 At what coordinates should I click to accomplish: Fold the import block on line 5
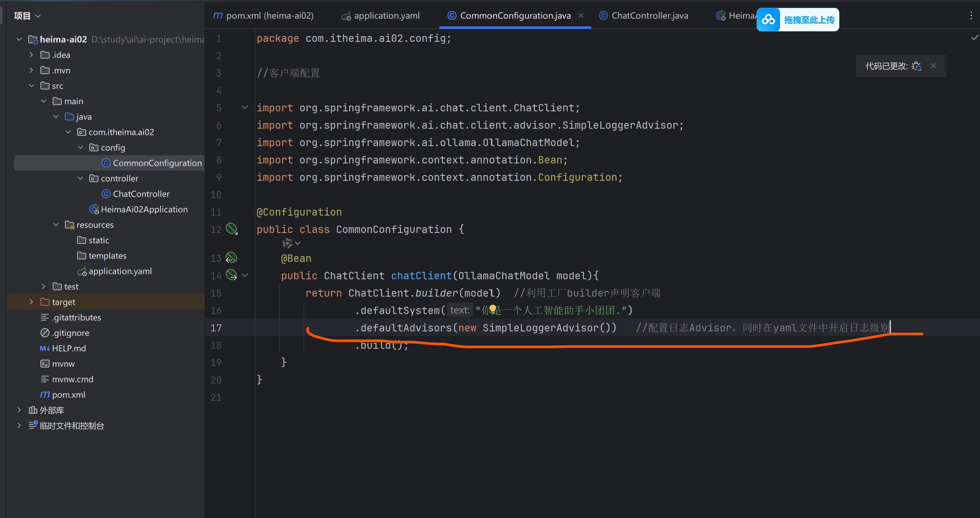click(x=245, y=108)
